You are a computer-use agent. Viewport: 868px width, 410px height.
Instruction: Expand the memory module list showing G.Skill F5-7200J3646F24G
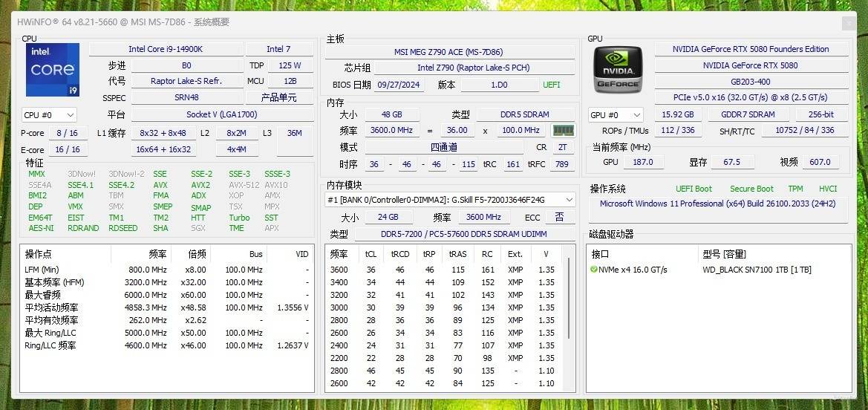(449, 200)
